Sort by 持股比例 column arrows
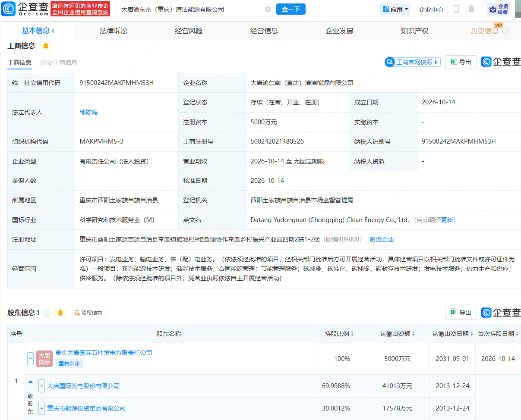This screenshot has height=420, width=521. point(352,334)
